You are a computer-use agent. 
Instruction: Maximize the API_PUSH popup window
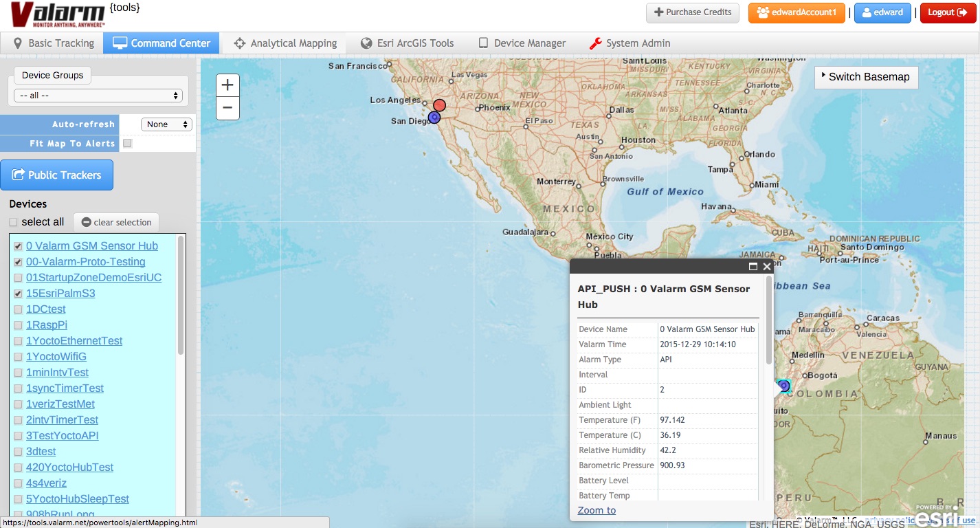coord(753,267)
